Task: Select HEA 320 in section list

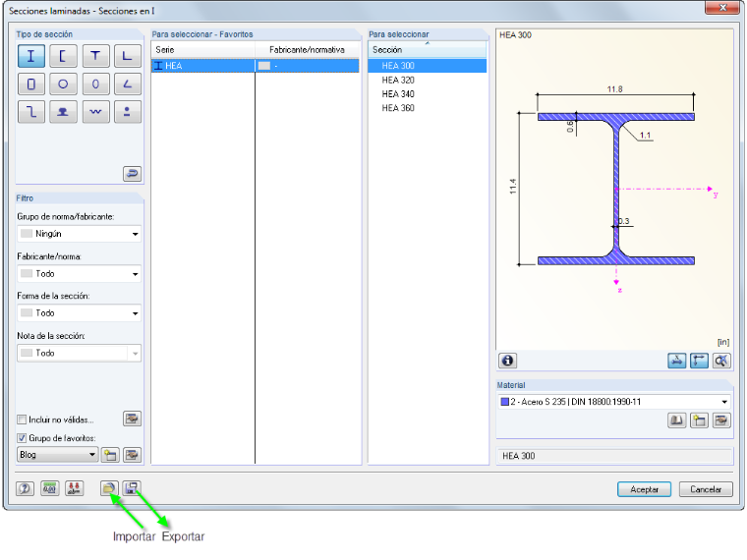Action: (x=428, y=80)
